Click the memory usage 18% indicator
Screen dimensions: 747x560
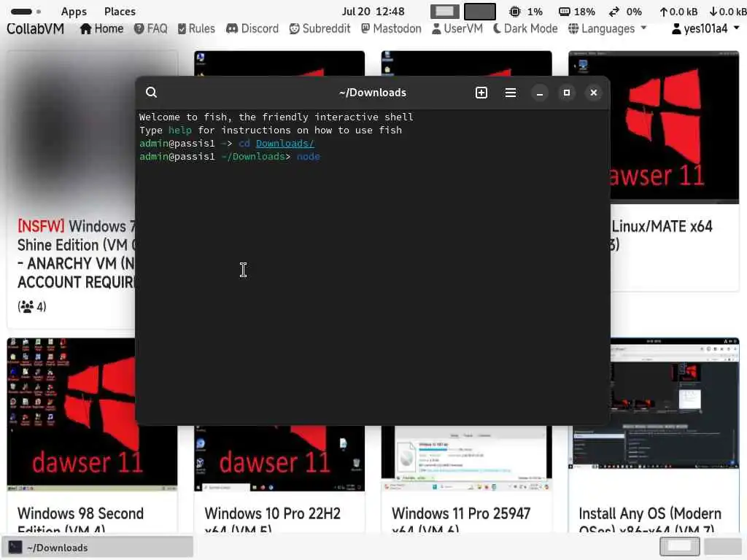coord(577,12)
